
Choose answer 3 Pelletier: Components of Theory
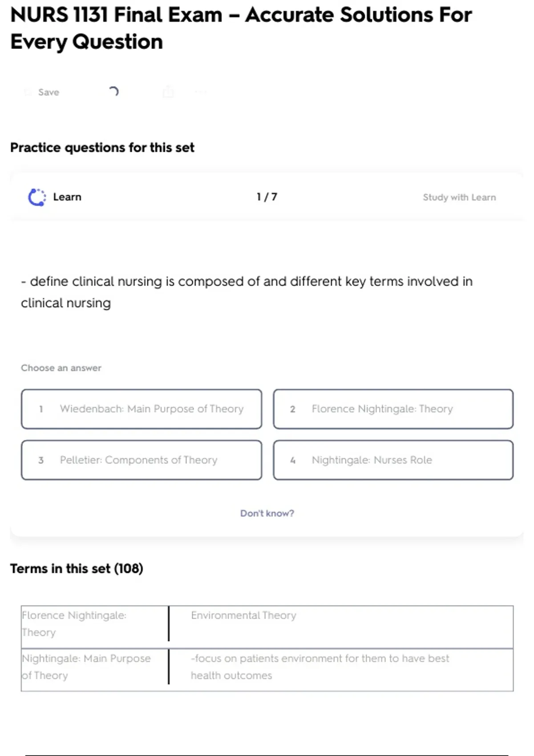click(x=142, y=460)
